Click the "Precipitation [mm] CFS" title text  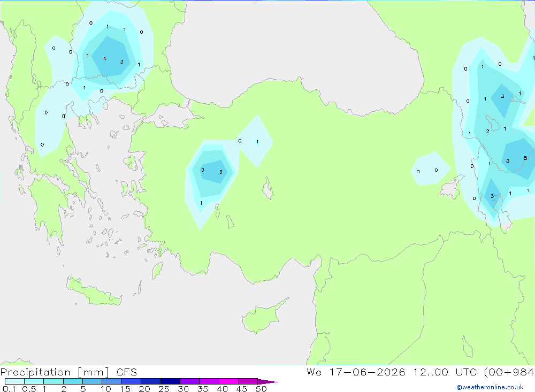click(x=68, y=372)
